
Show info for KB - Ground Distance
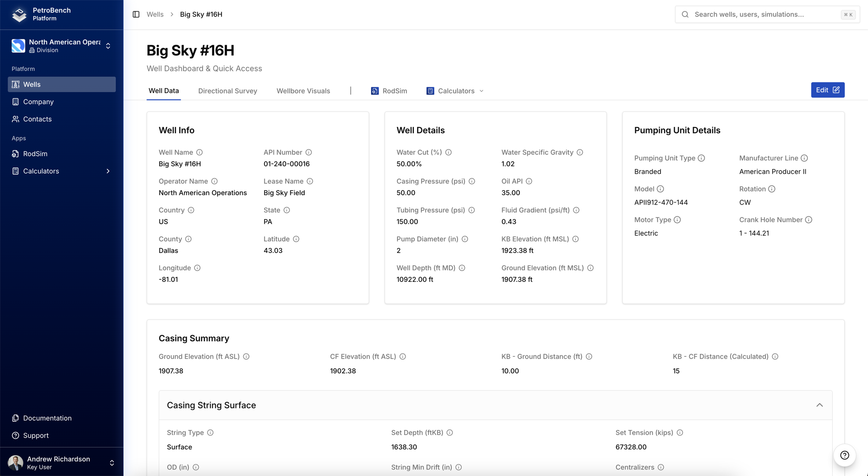(x=589, y=357)
